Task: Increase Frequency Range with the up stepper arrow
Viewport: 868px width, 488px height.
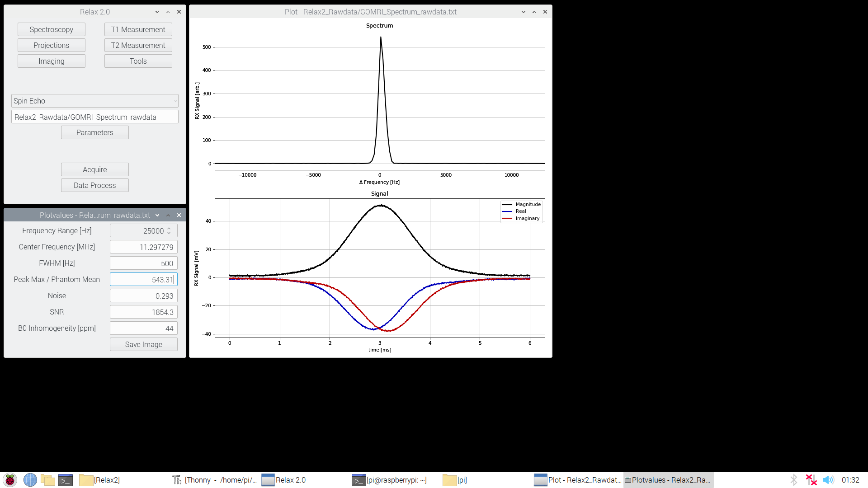Action: pos(170,228)
